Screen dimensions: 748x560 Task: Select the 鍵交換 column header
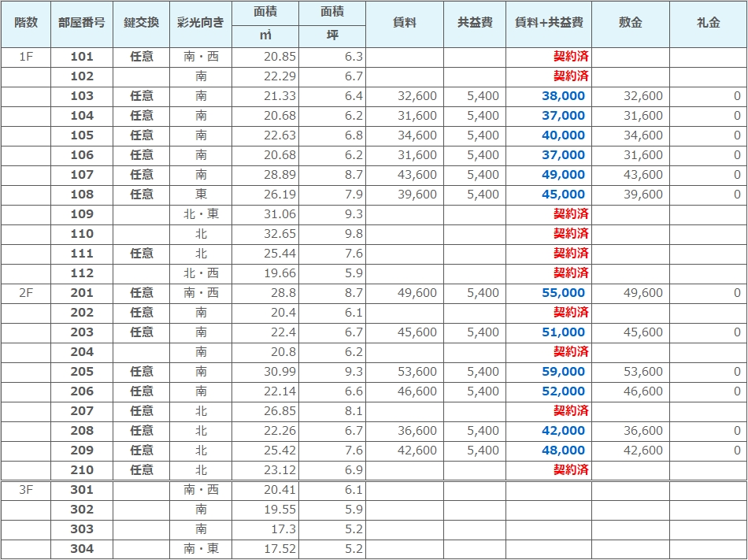click(141, 23)
